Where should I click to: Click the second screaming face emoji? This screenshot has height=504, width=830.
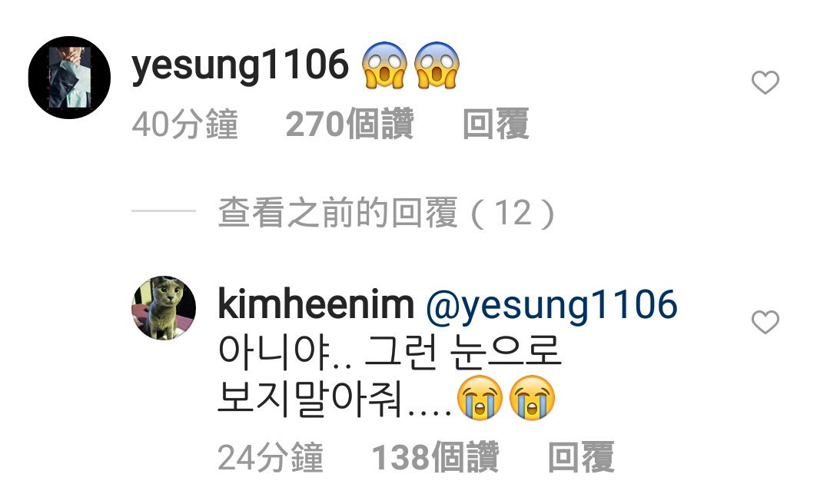click(437, 65)
